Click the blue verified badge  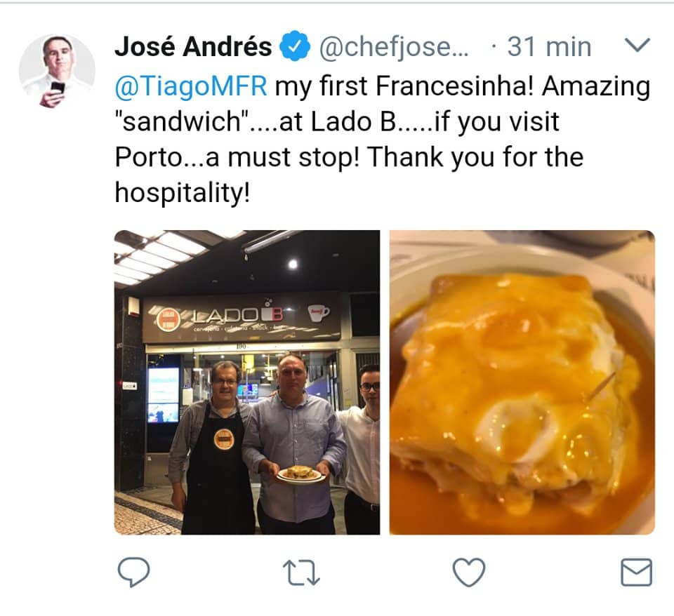click(295, 46)
